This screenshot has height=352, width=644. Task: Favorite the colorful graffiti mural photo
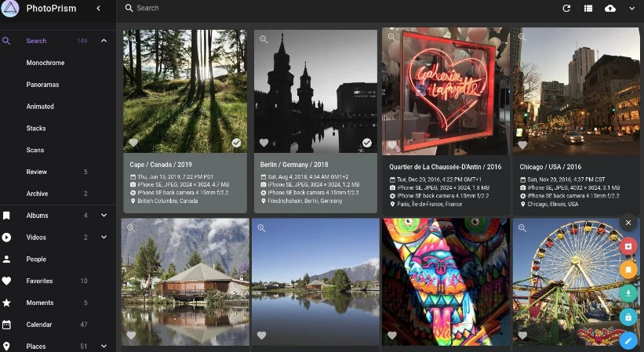[x=392, y=336]
